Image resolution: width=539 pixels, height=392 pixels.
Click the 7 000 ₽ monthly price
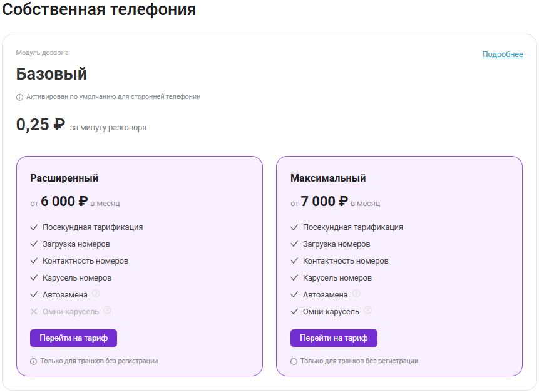click(324, 201)
